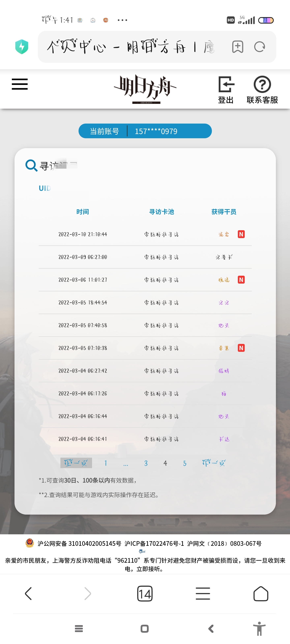Open the hamburger site menu

[20, 84]
